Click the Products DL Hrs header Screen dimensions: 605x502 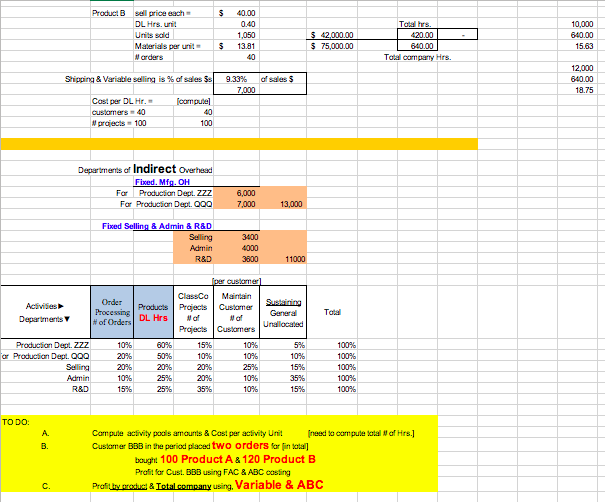(154, 312)
